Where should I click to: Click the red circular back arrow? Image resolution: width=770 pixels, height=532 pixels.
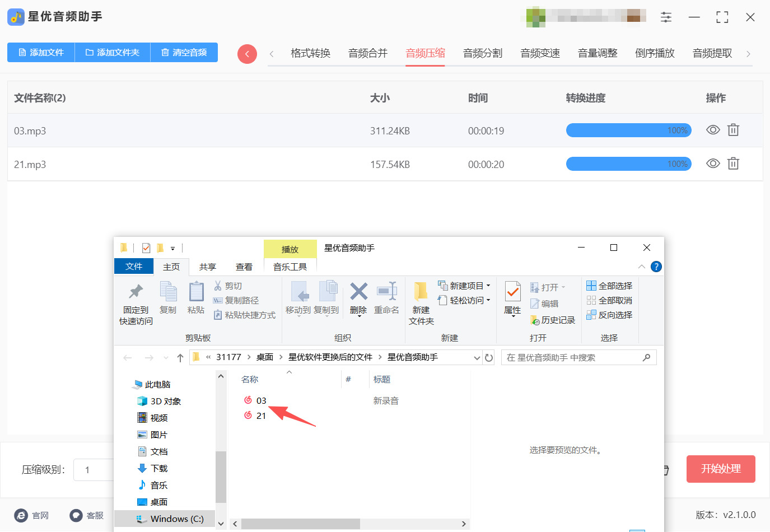tap(247, 54)
